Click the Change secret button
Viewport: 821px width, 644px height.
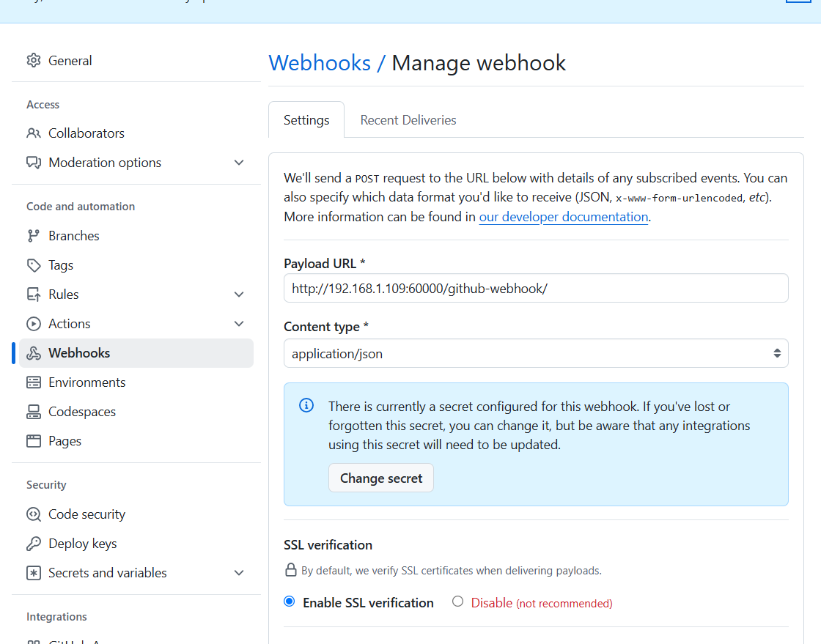(x=380, y=478)
